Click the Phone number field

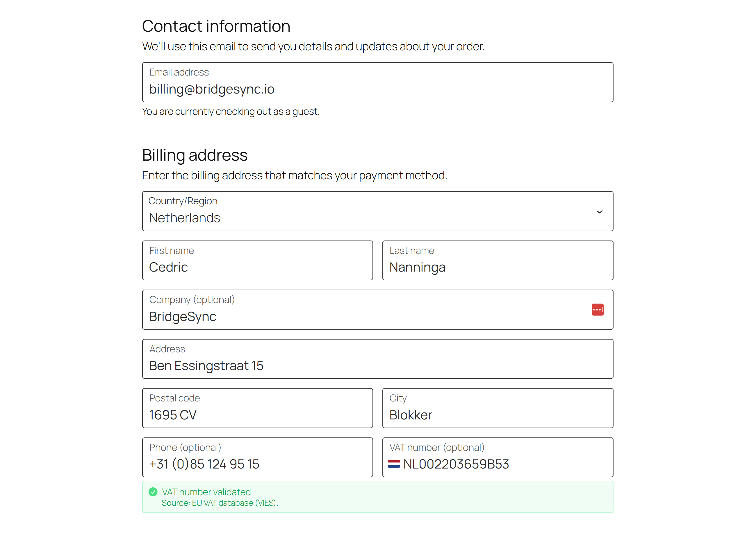click(258, 458)
